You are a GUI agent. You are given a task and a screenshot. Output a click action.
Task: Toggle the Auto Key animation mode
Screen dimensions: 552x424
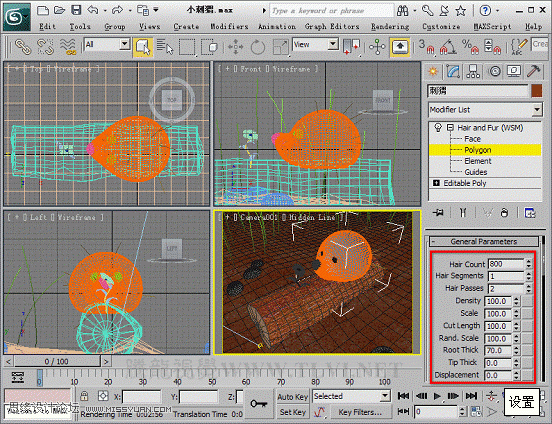point(293,397)
